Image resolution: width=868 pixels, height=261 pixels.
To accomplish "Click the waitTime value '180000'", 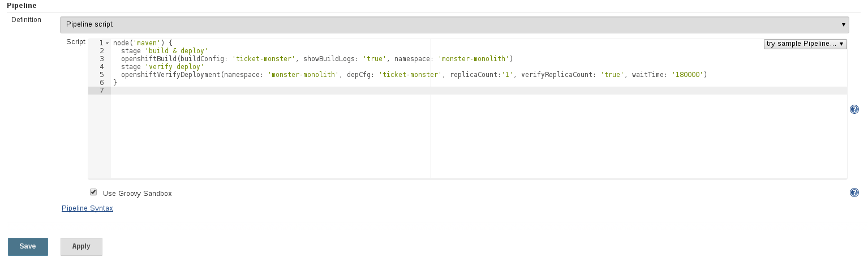I will coord(687,75).
